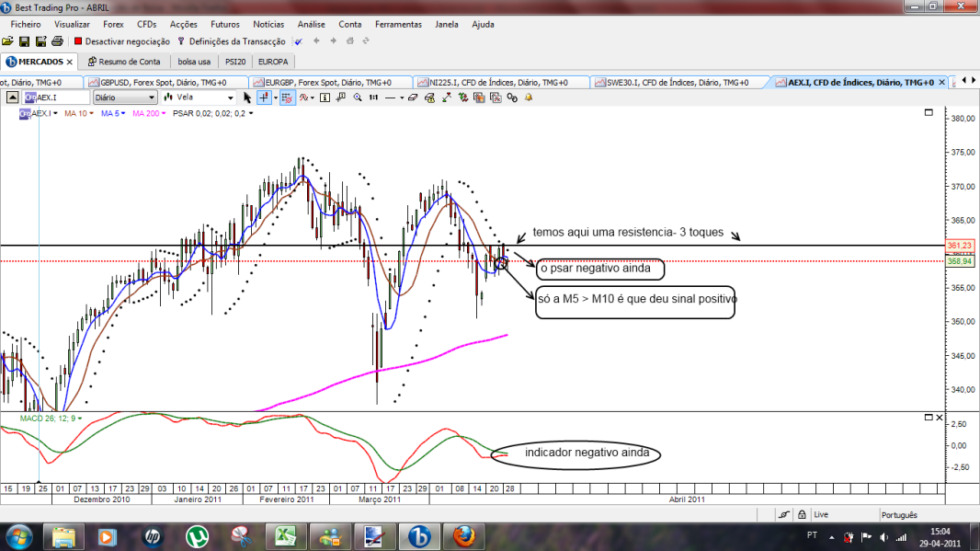Screen dimensions: 980x551
Task: Select the eraser tool
Action: point(413,98)
